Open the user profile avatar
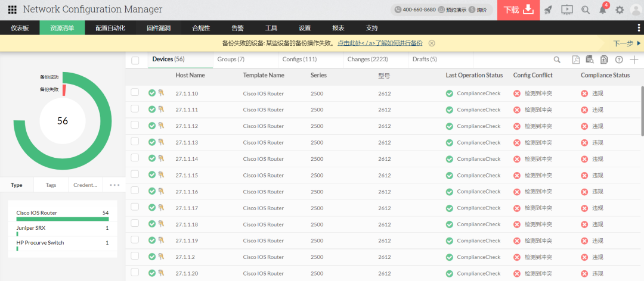The image size is (644, 281). pyautogui.click(x=636, y=10)
